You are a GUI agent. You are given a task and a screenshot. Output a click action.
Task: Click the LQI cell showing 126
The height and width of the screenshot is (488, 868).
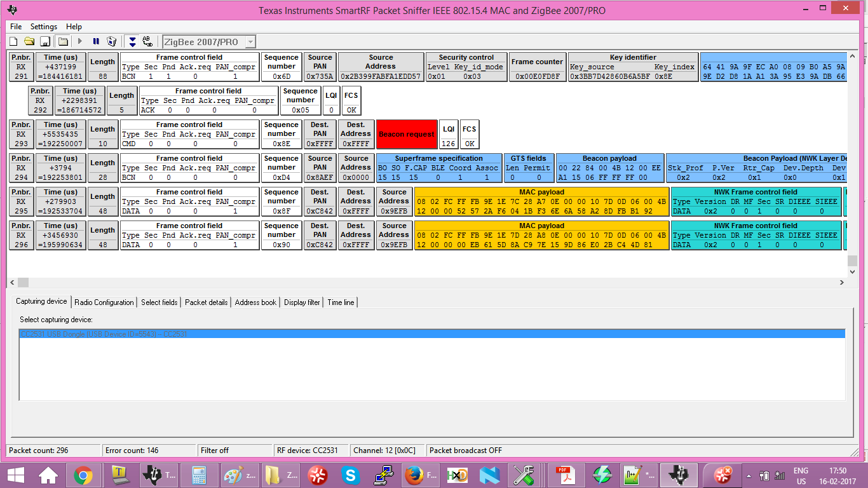449,134
